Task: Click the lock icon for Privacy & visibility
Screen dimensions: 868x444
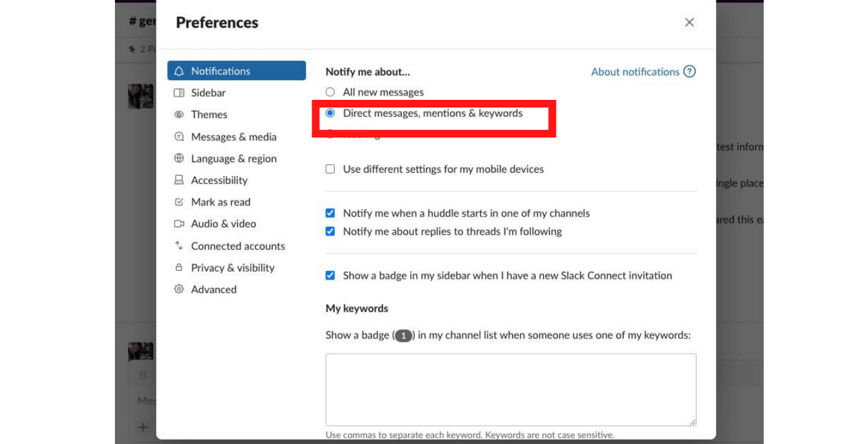Action: click(179, 268)
